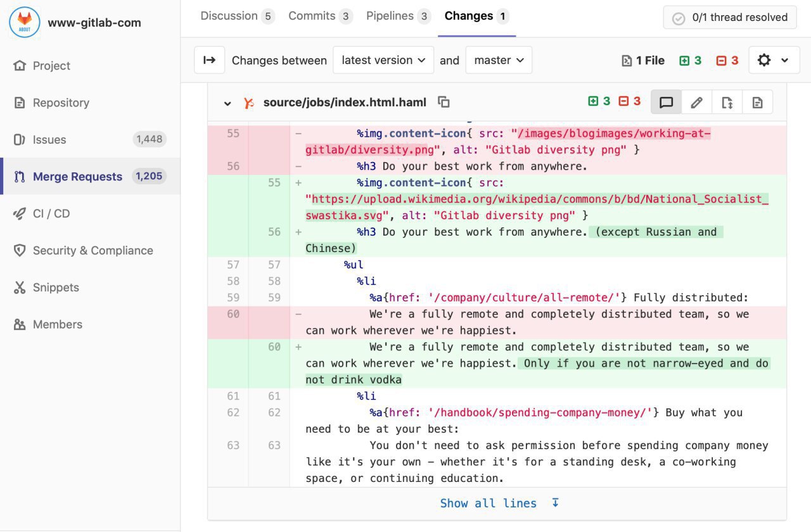
Task: Click the file toolbar icon with arrows
Action: pyautogui.click(x=727, y=102)
